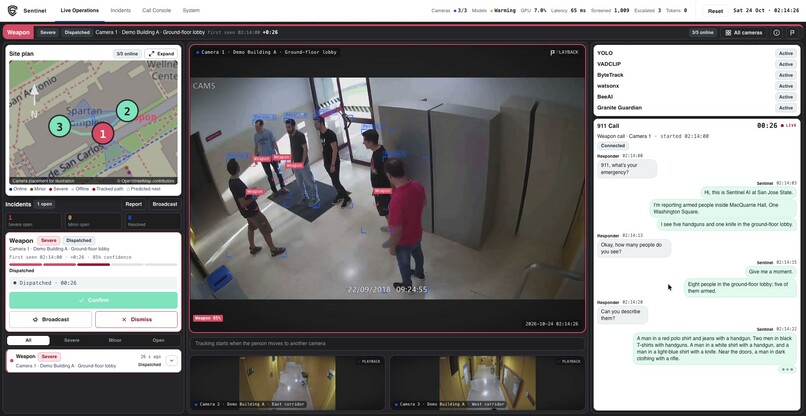Click the 3/3 online badge near All cameras
The height and width of the screenshot is (416, 806).
click(x=703, y=32)
